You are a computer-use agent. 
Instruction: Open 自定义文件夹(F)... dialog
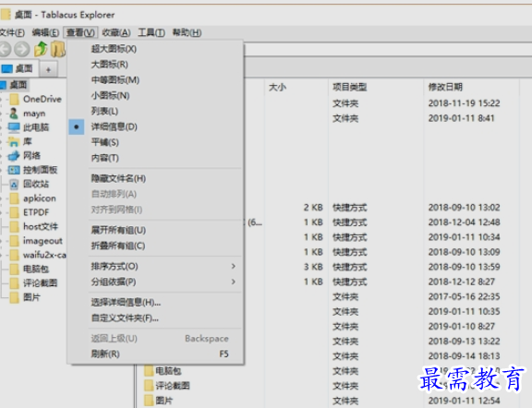click(x=155, y=318)
